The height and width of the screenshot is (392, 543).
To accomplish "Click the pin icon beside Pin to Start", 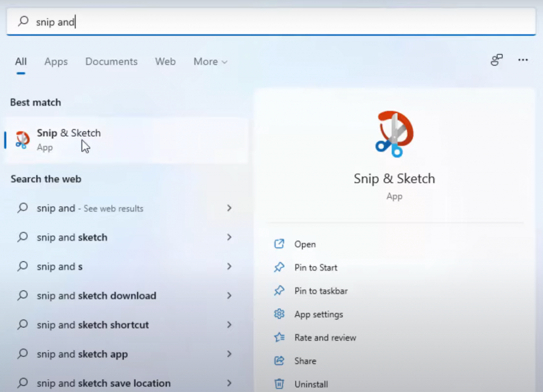I will (279, 268).
